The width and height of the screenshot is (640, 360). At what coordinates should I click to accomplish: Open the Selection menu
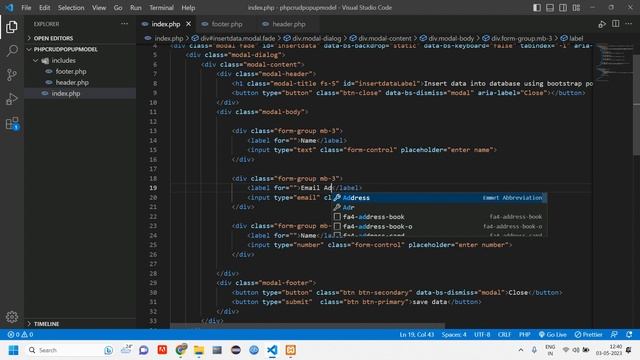(71, 8)
